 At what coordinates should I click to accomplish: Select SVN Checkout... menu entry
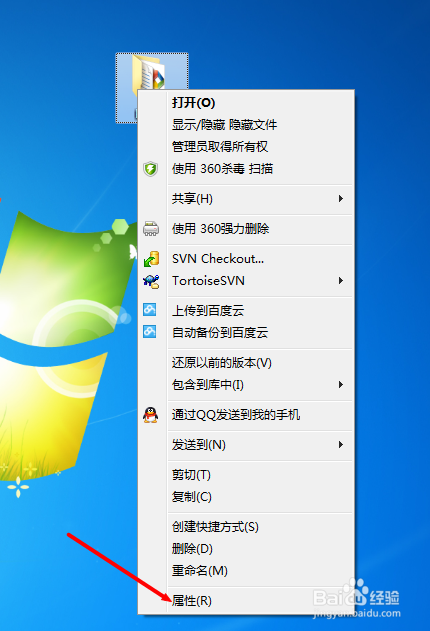(x=246, y=259)
